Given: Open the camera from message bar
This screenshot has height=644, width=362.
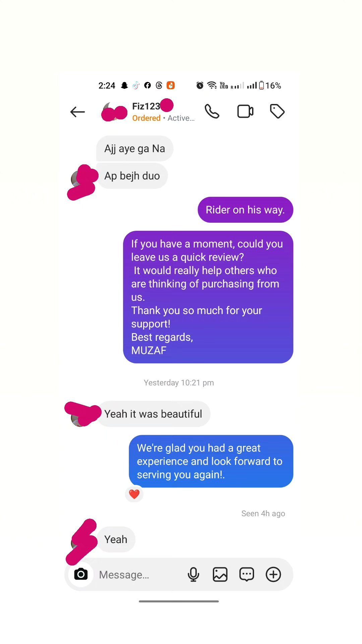Looking at the screenshot, I should tap(81, 574).
